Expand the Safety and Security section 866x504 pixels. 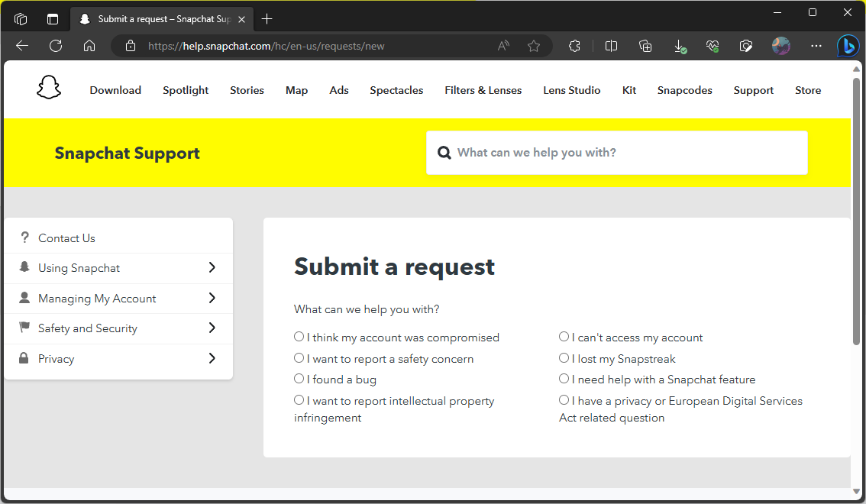pyautogui.click(x=212, y=328)
